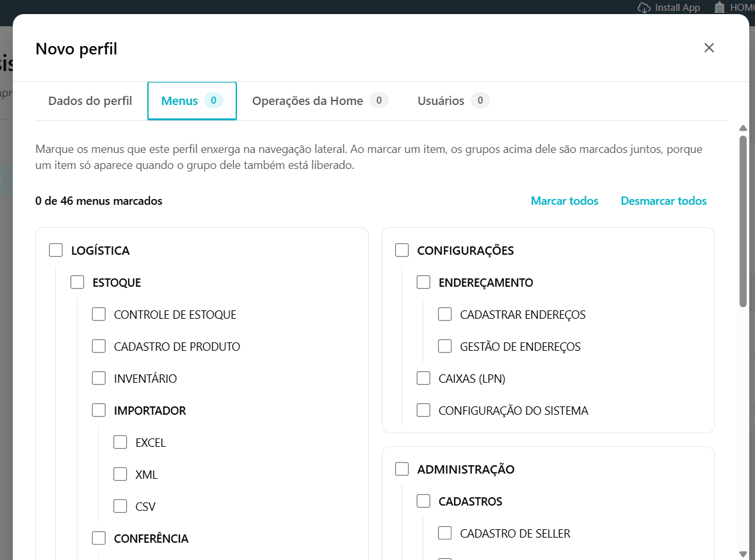Viewport: 755px width, 560px height.
Task: Enable CONFIGURAÇÃO DO SISTEMA checkbox
Action: coord(423,410)
